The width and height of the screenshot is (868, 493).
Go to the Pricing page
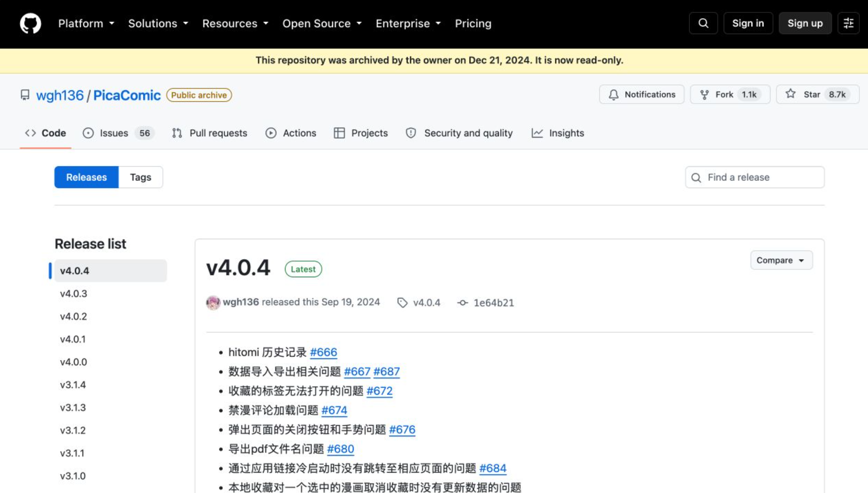(473, 23)
